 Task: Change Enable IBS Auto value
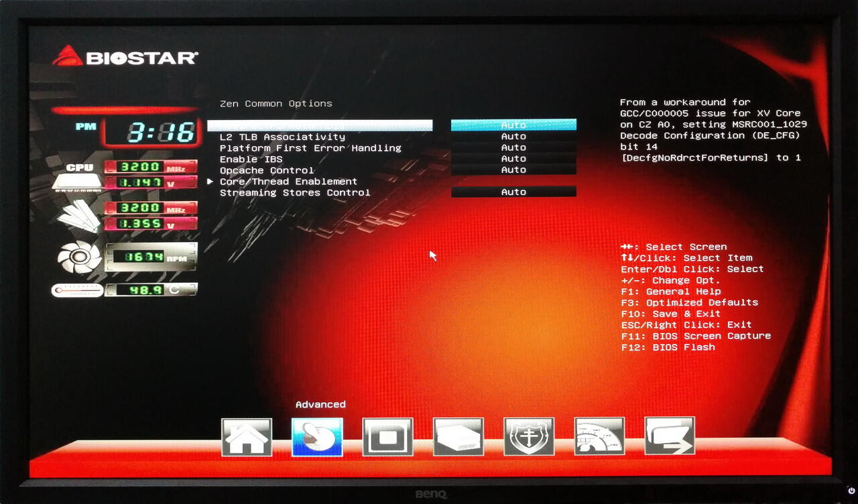click(513, 159)
